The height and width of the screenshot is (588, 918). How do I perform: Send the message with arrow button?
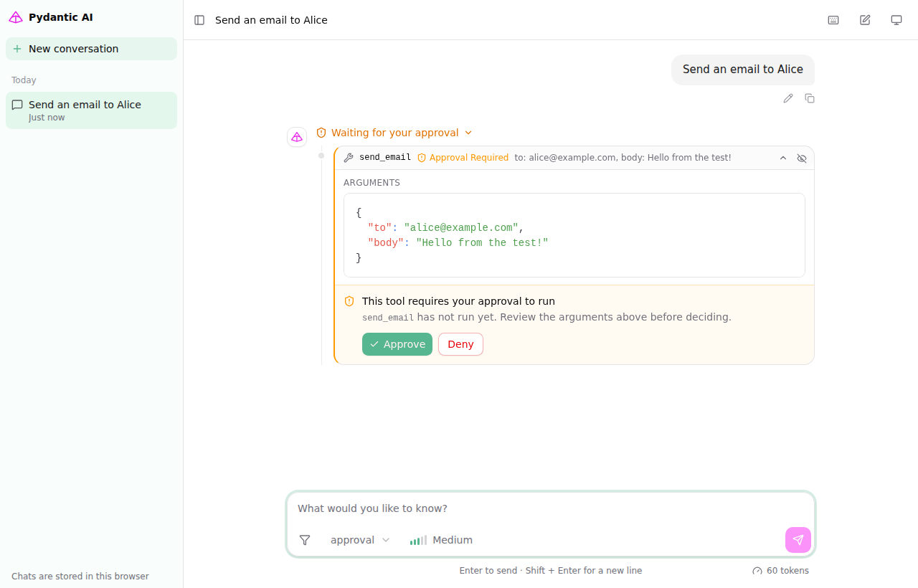(x=798, y=540)
